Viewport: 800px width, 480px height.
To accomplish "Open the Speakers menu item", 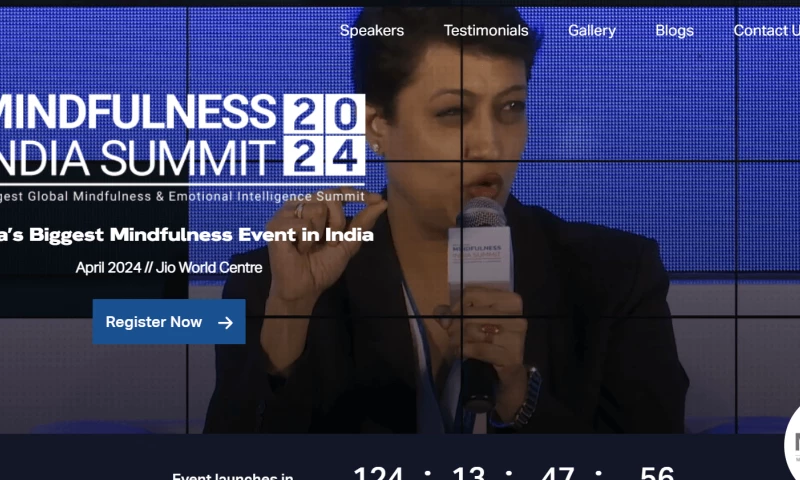I will [372, 31].
